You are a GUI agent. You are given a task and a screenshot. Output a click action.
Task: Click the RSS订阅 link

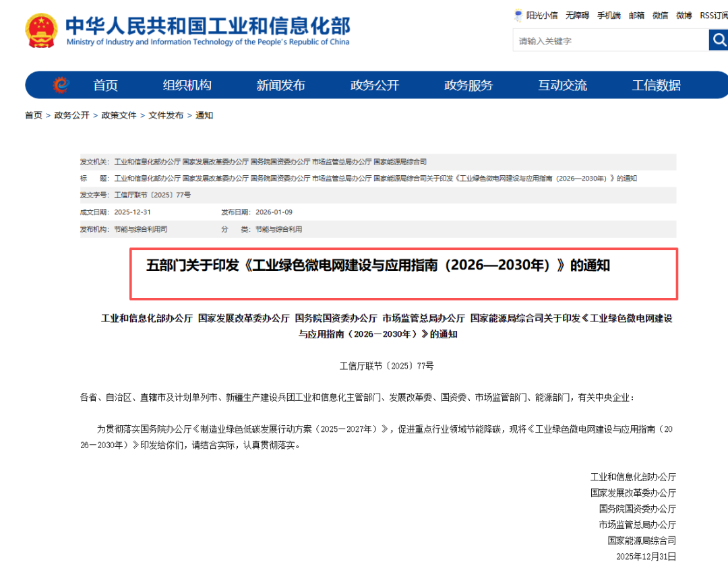(x=713, y=15)
